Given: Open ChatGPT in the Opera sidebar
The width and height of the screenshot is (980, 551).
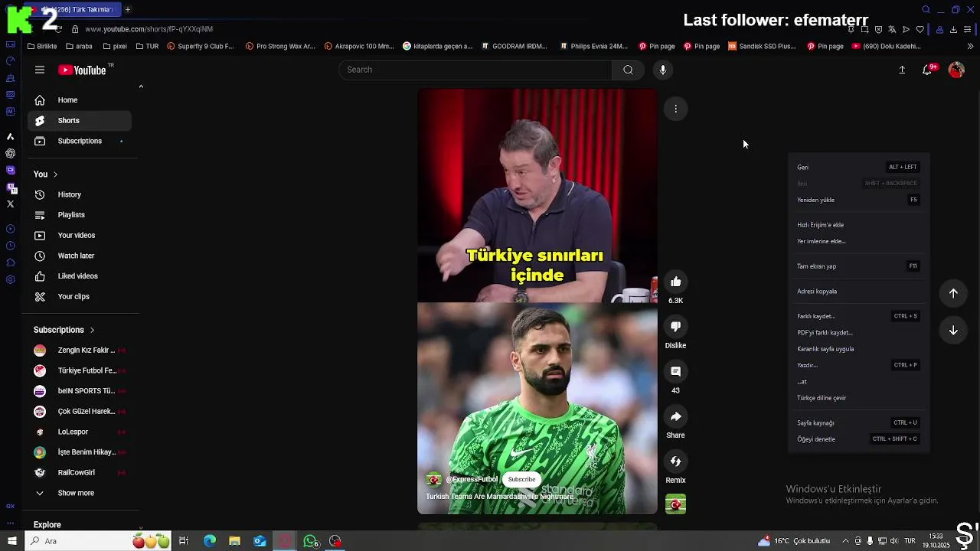Looking at the screenshot, I should pos(10,153).
